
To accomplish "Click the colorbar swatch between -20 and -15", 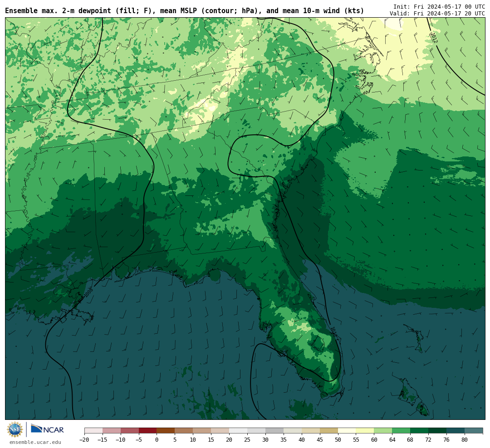I will point(93,431).
